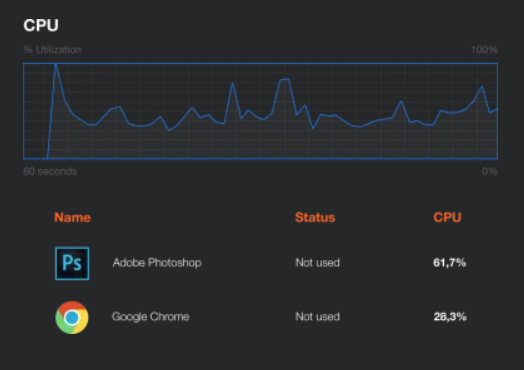524x370 pixels.
Task: Click the CPU utilization graph
Action: click(260, 111)
